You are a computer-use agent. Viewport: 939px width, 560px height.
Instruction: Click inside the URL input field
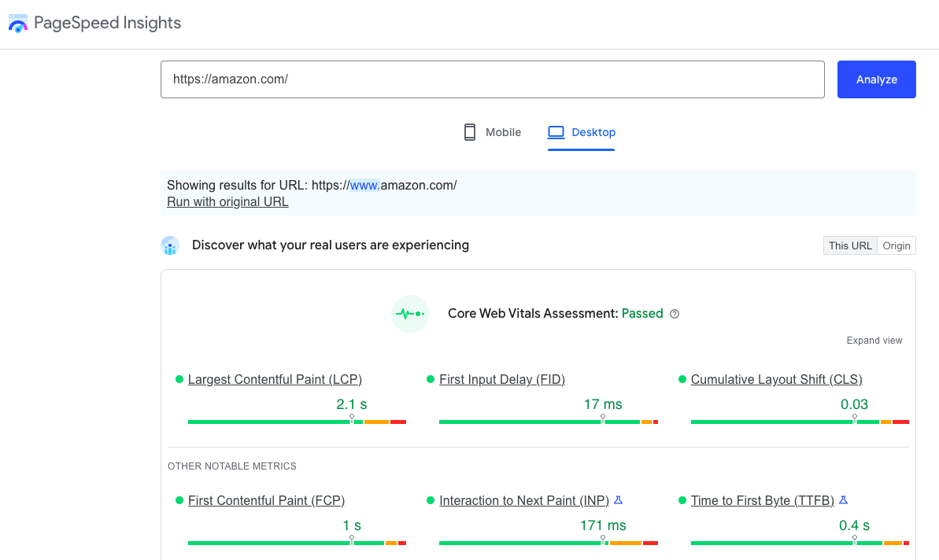[x=493, y=79]
